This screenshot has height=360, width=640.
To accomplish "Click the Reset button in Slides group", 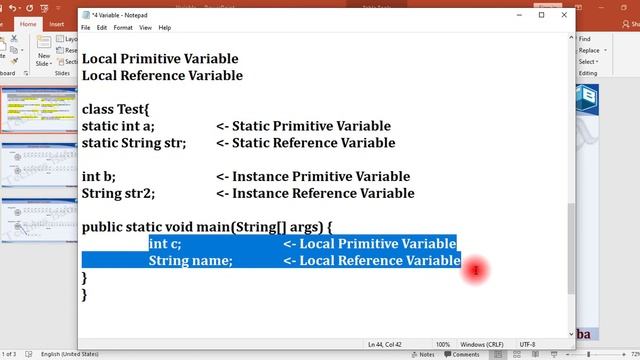I will pos(67,50).
